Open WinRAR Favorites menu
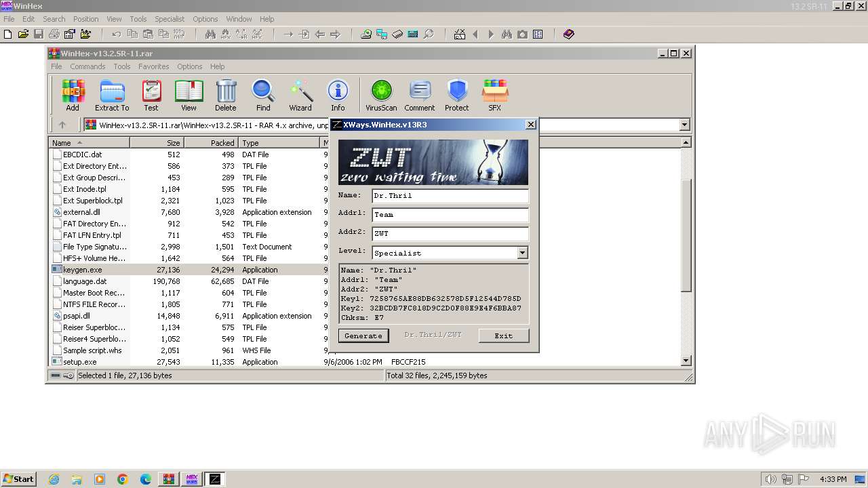Viewport: 868px width, 488px height. click(x=154, y=66)
